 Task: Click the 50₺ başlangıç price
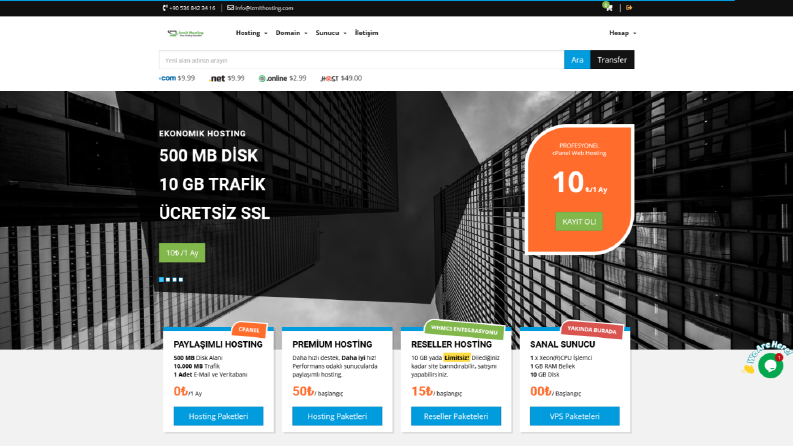click(x=318, y=391)
